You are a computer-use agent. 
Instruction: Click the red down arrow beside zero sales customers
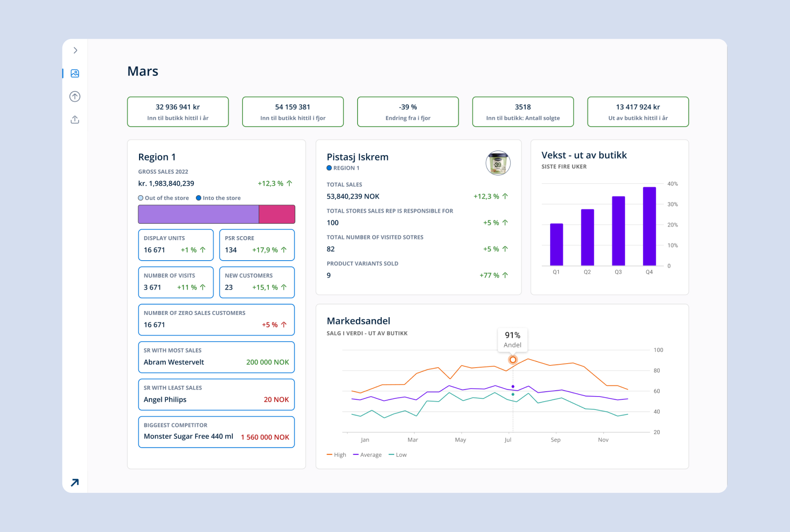(284, 324)
